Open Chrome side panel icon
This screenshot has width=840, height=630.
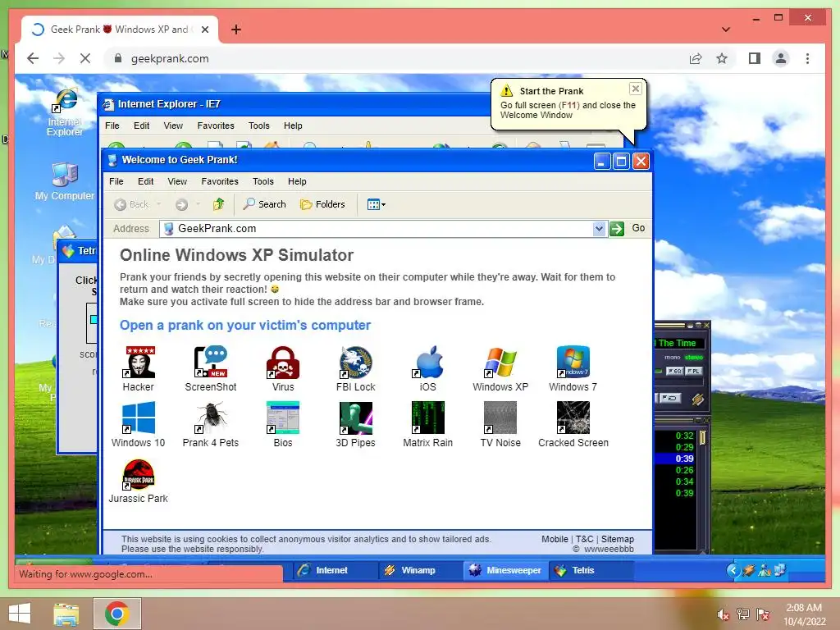[x=755, y=58]
